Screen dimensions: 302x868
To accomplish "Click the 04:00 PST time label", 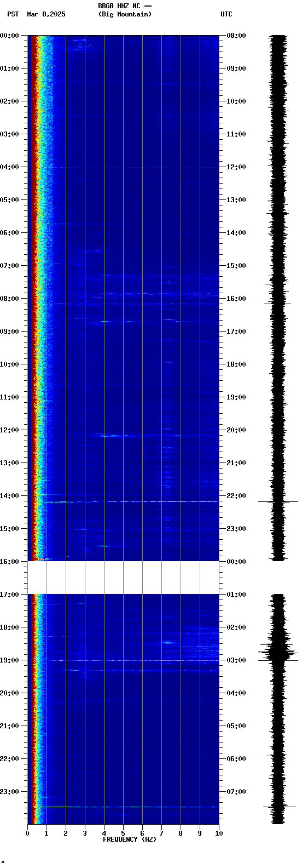I will 9,167.
